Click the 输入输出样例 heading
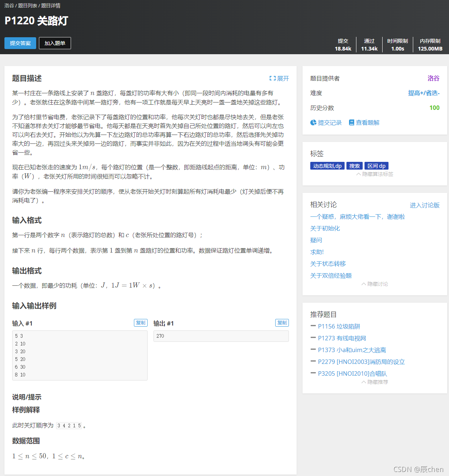This screenshot has width=449, height=476. (x=34, y=306)
